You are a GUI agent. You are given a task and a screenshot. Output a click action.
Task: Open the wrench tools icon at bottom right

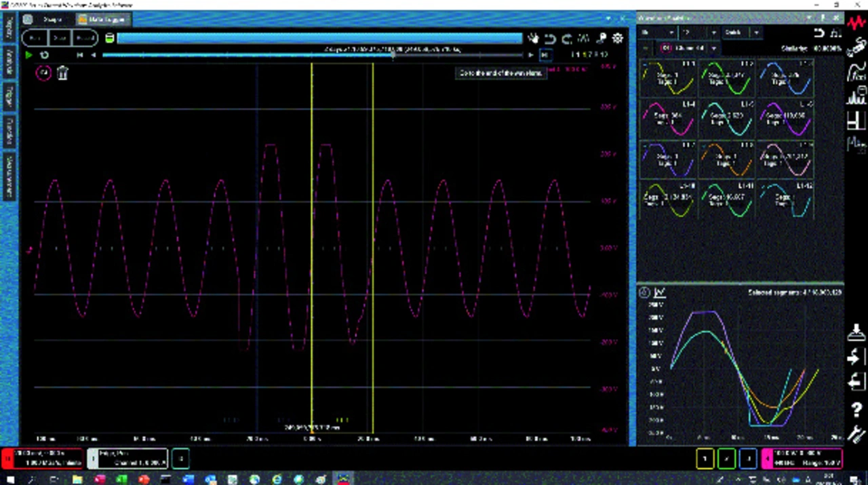[856, 434]
